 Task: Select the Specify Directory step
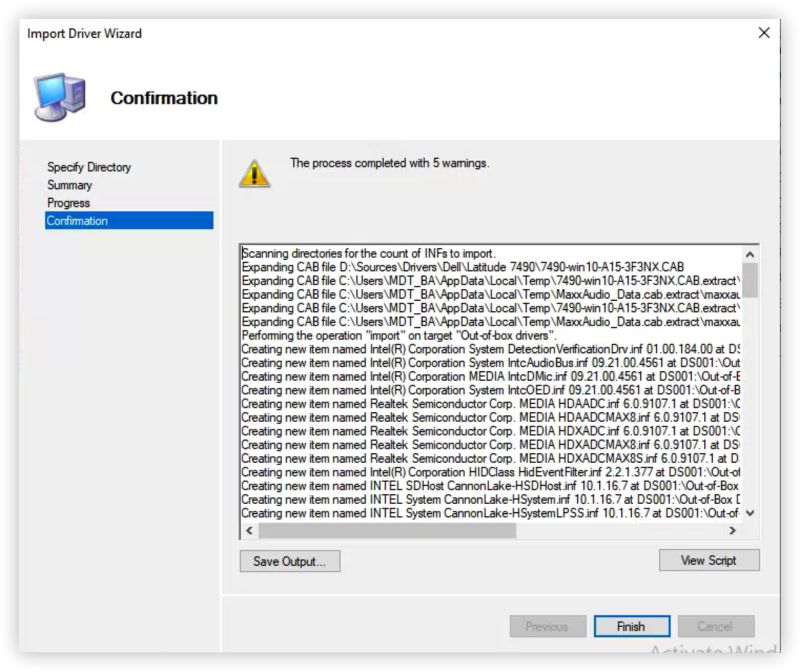pos(89,167)
